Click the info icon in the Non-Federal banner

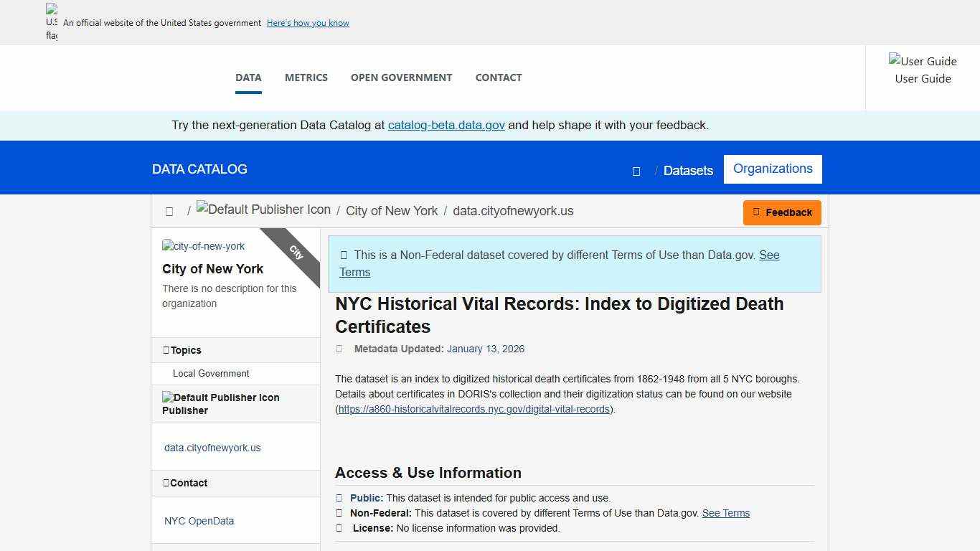pos(344,255)
